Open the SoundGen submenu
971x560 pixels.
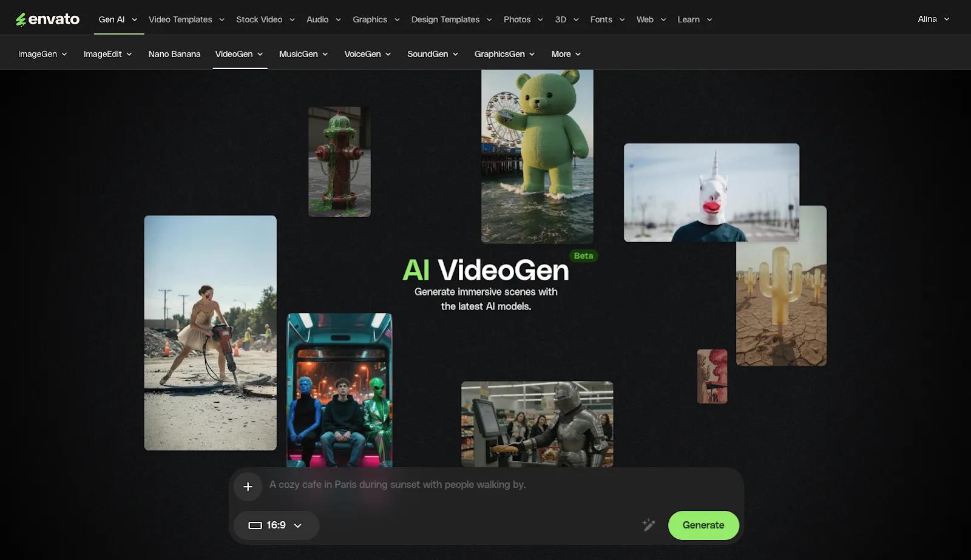click(x=433, y=54)
